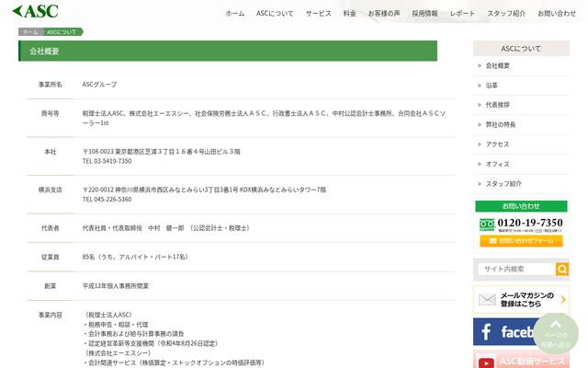Click the YouTube ASC動画サービス banner

click(x=521, y=360)
